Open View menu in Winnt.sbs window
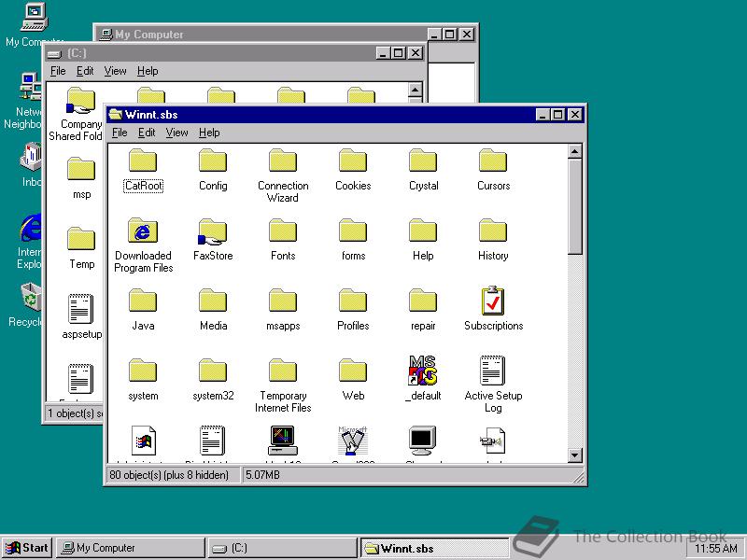The height and width of the screenshot is (560, 747). (x=176, y=133)
